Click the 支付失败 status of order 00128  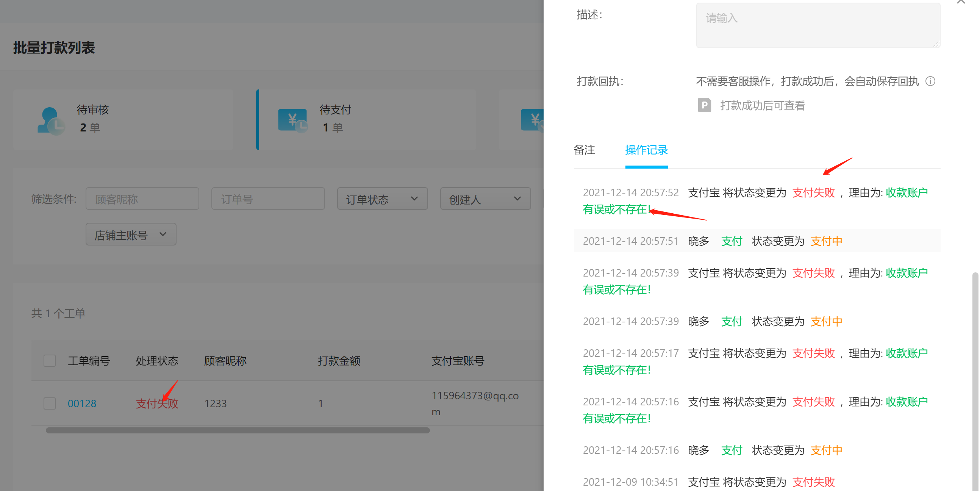tap(157, 403)
